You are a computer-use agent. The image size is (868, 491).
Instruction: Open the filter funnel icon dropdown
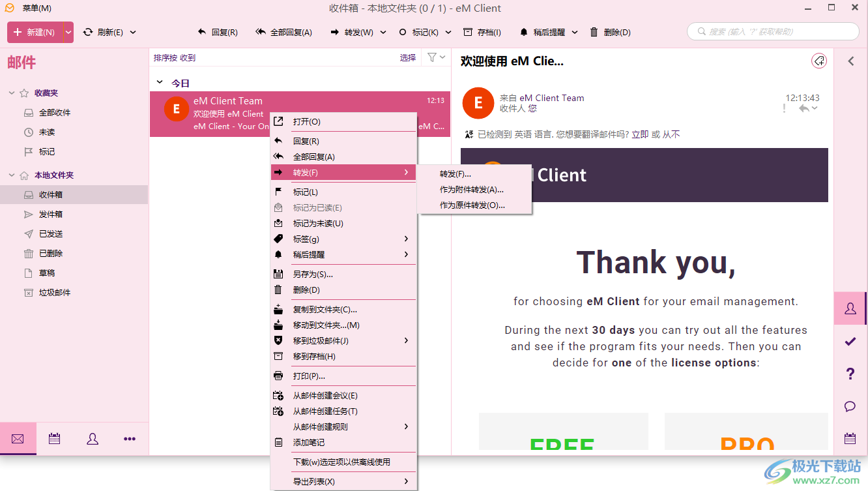(x=436, y=57)
